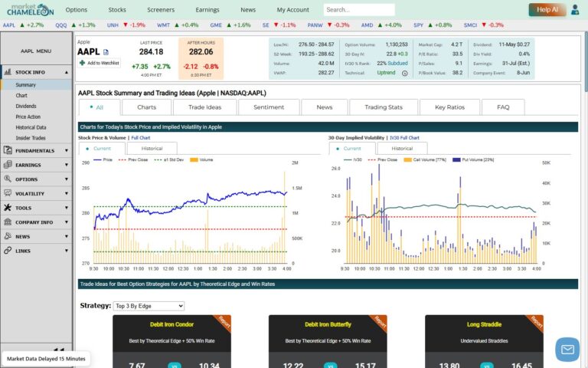
Task: Click the ±1 Std Dev green legend swatch
Action: tap(158, 159)
